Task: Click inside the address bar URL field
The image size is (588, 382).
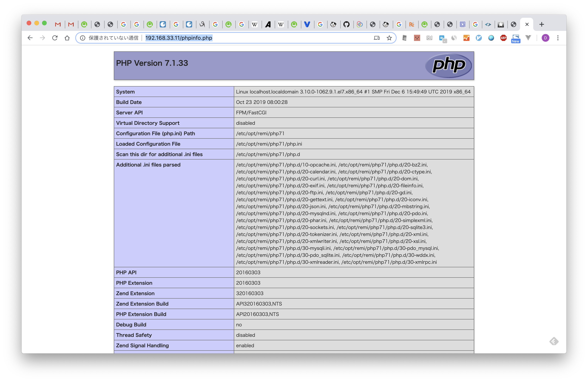Action: coord(247,38)
